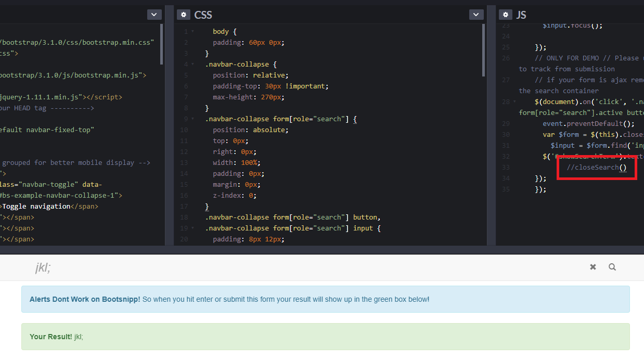Click the bootstrap.min.css line in HTML editor
This screenshot has height=359, width=644.
click(x=77, y=43)
